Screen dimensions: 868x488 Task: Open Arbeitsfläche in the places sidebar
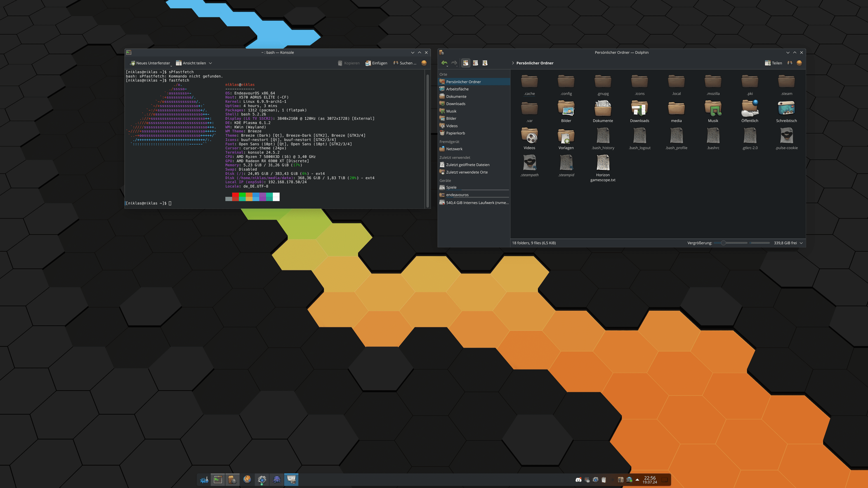(474, 89)
